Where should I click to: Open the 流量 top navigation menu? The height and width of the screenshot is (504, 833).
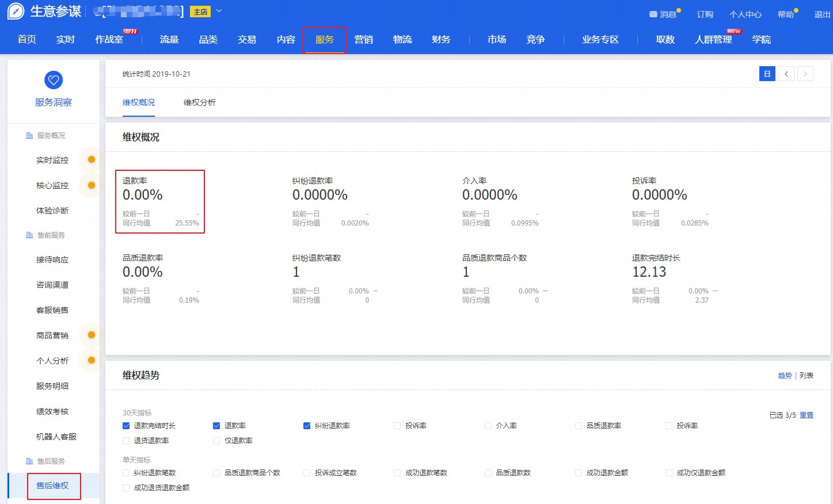(169, 39)
